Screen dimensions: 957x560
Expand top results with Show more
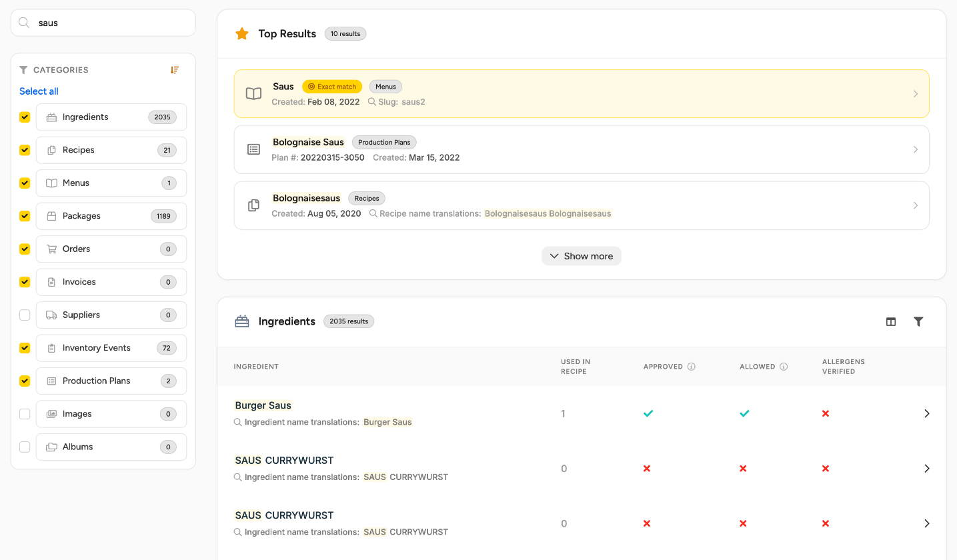click(x=582, y=256)
